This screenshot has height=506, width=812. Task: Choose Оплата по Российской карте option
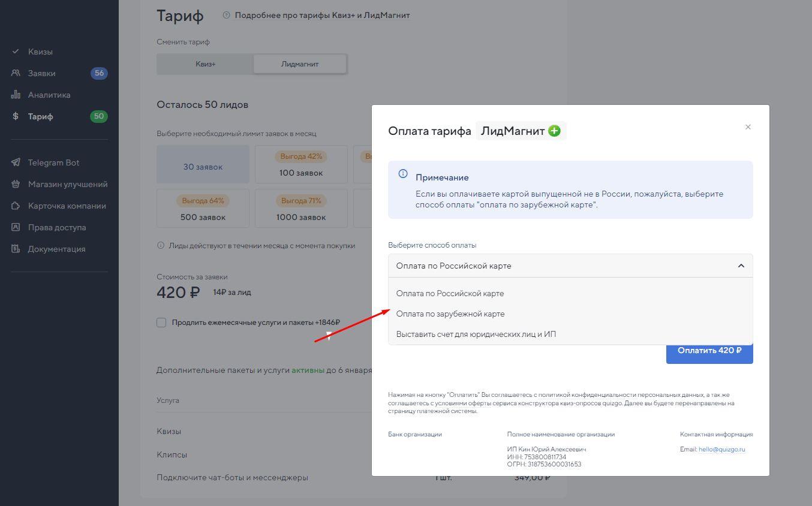pyautogui.click(x=570, y=294)
